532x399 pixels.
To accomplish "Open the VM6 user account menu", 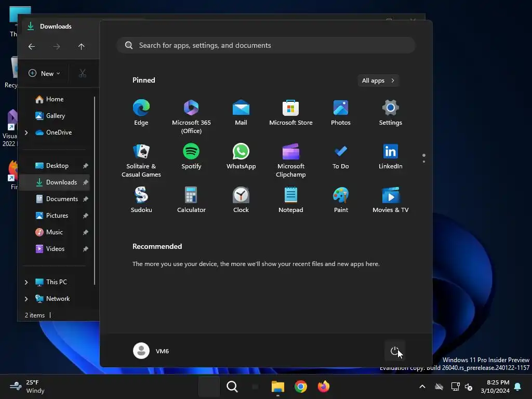I will [x=151, y=351].
